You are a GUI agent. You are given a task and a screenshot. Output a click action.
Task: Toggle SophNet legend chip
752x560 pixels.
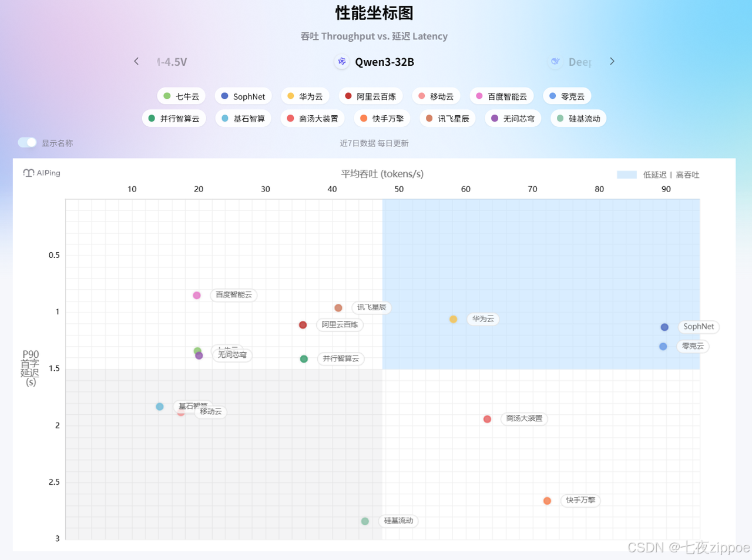point(243,96)
